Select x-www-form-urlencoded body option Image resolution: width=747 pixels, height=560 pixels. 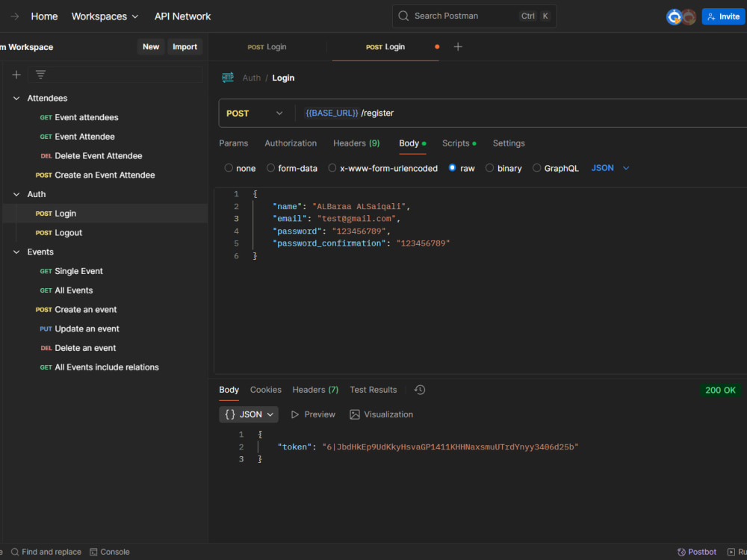332,167
